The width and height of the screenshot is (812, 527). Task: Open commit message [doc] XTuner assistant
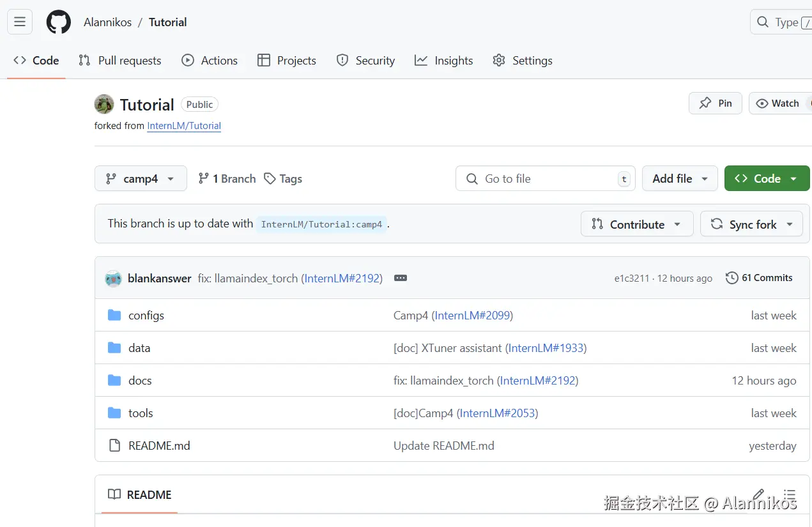coord(448,348)
